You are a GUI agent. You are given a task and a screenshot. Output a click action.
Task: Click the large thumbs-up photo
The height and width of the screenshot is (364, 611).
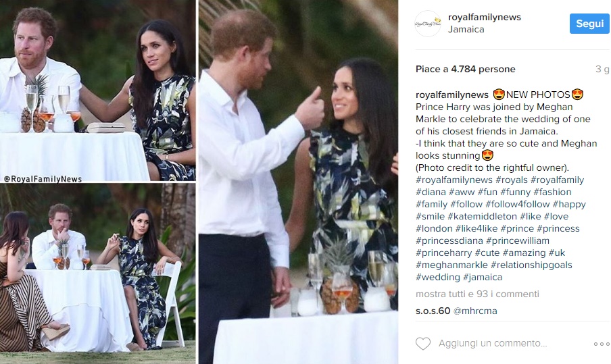(298, 182)
